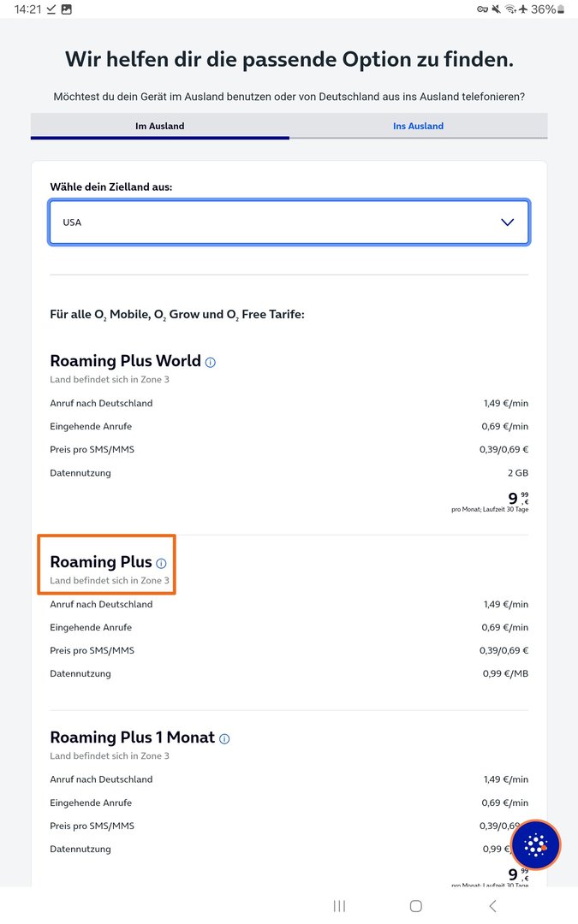Tap the Android back navigation arrow

pyautogui.click(x=492, y=906)
